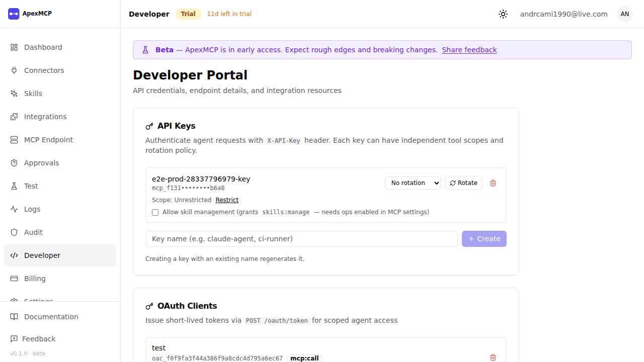Select the Billing menu item
The width and height of the screenshot is (644, 362).
tap(60, 279)
